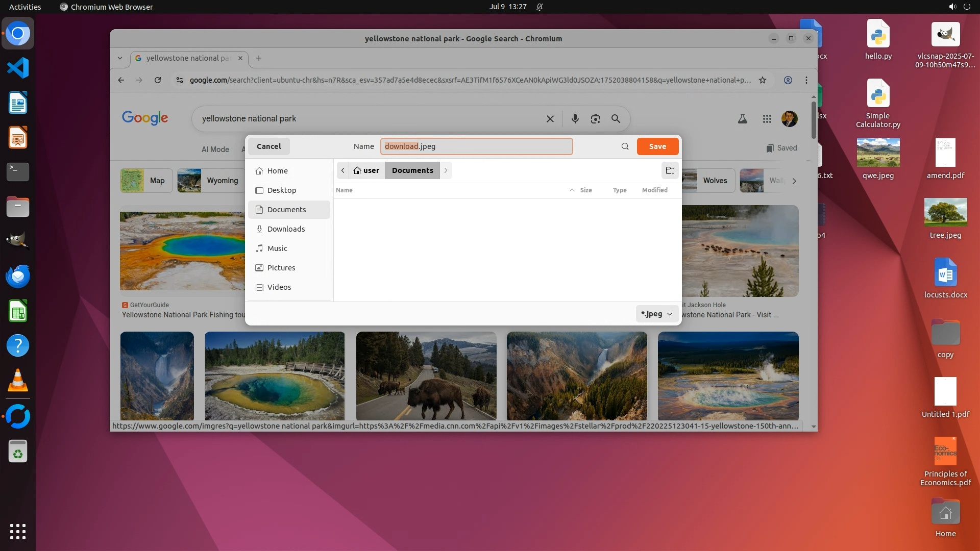Click the browser reload button
980x551 pixels.
click(x=158, y=80)
